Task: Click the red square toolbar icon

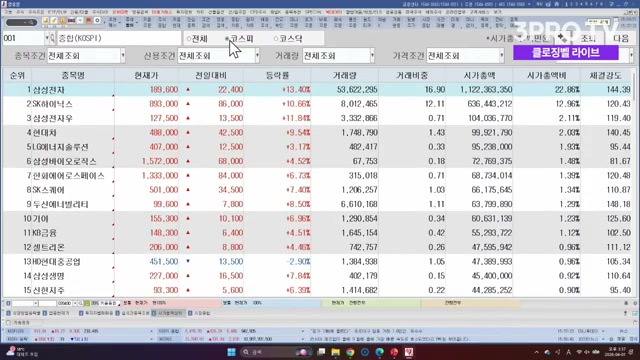Action: [x=88, y=20]
